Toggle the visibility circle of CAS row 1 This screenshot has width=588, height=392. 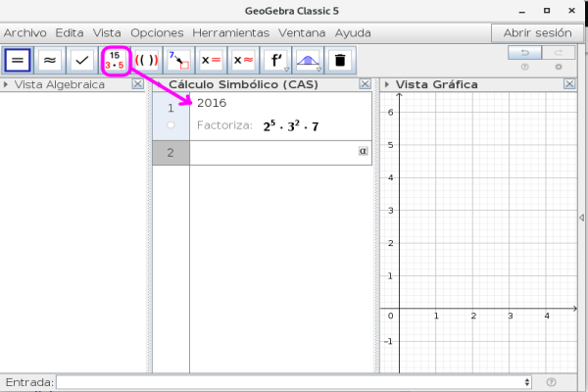coord(171,124)
